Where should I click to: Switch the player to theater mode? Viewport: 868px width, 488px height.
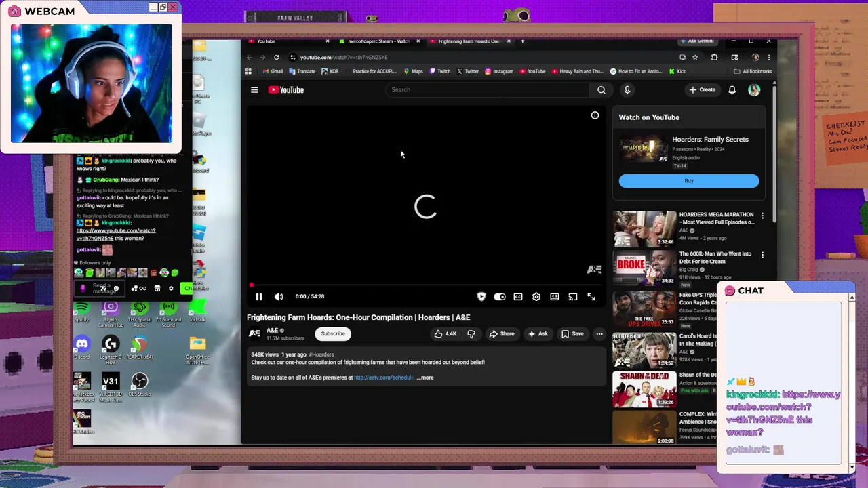click(x=555, y=296)
